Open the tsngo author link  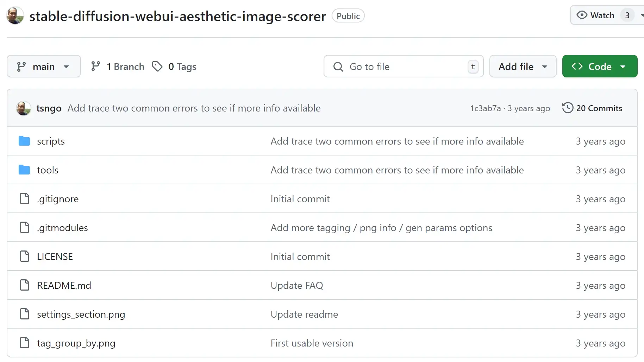[49, 108]
